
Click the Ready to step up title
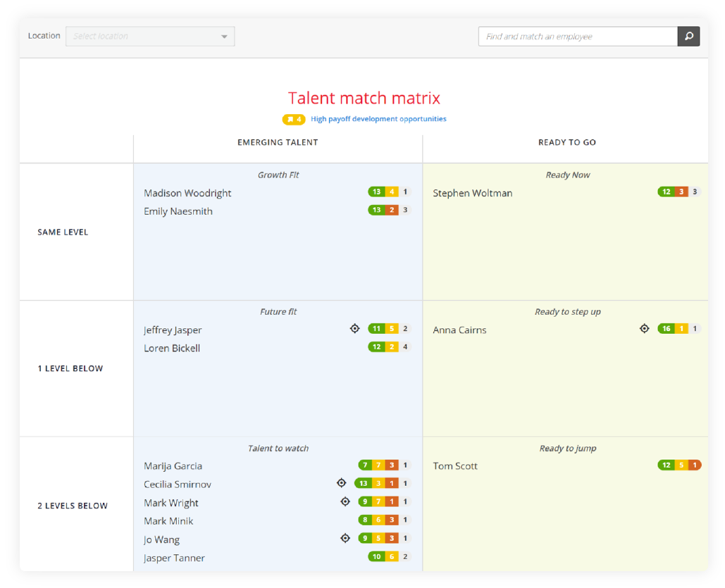coord(567,312)
